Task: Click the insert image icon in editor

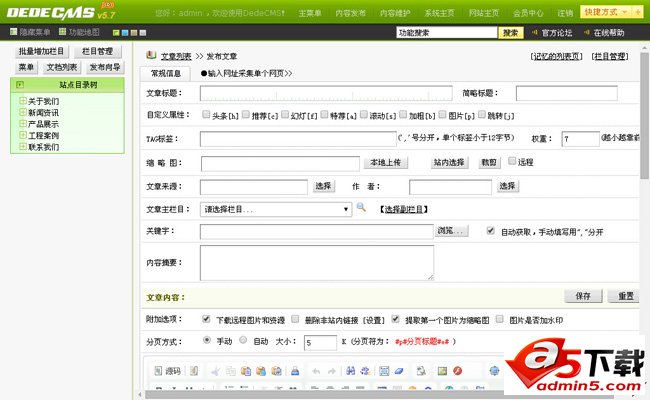Action: [x=441, y=371]
